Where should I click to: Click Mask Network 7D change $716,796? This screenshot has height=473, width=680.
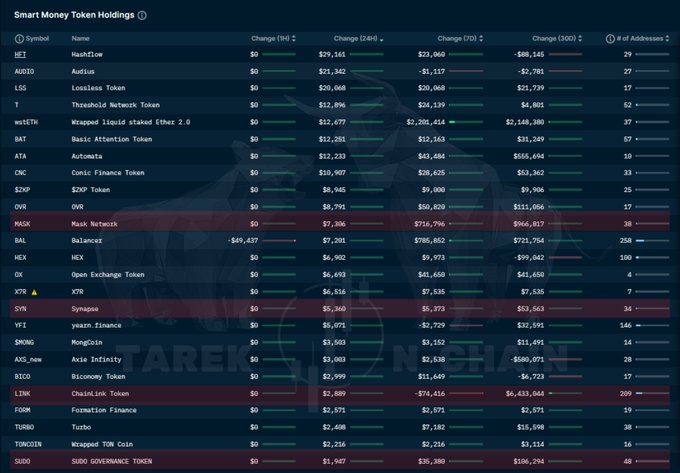coord(430,224)
